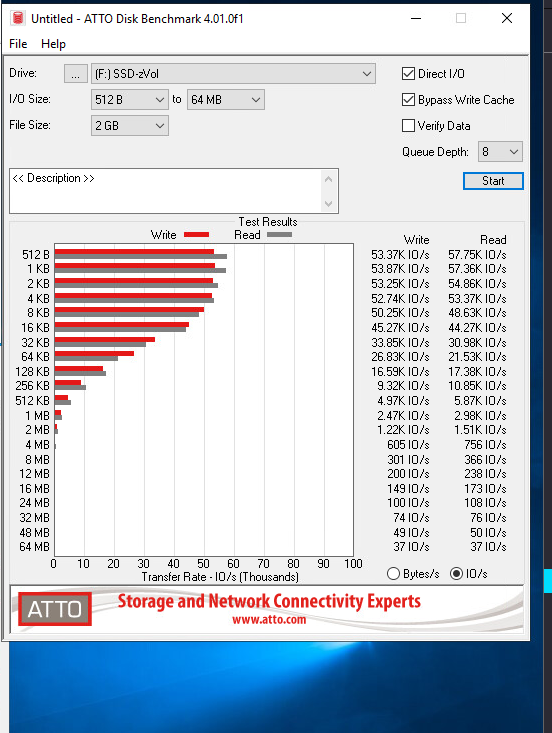Image resolution: width=552 pixels, height=733 pixels.
Task: Select the IO/s radio button
Action: (456, 574)
